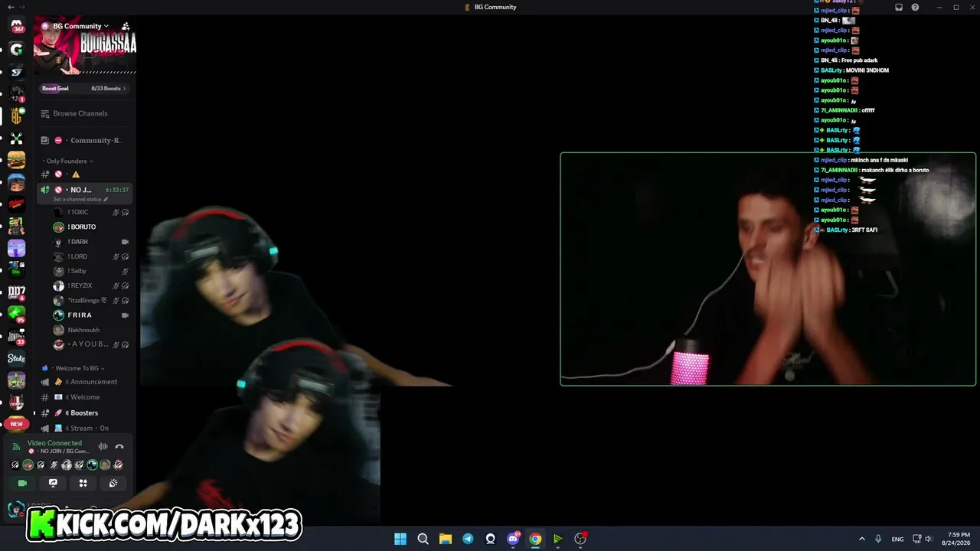Open Discord inbox icon in title bar
980x551 pixels.
899,7
